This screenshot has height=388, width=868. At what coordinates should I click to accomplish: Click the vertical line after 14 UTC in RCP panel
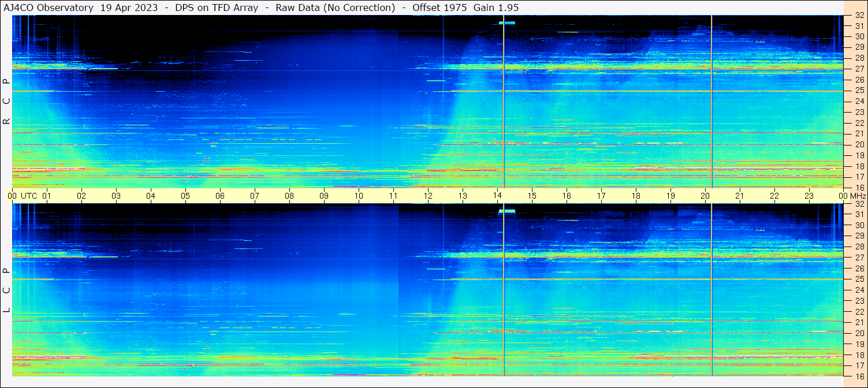[504, 102]
